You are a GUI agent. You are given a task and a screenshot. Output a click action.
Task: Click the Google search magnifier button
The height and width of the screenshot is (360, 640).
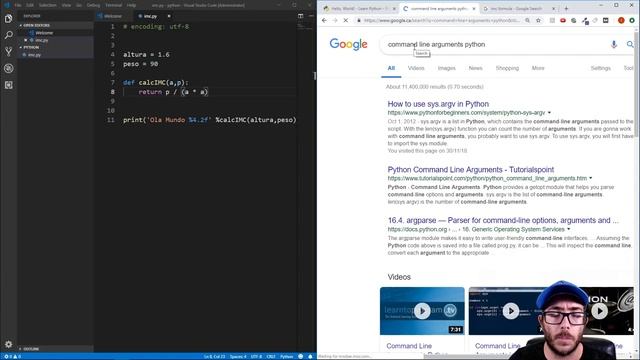click(x=630, y=44)
